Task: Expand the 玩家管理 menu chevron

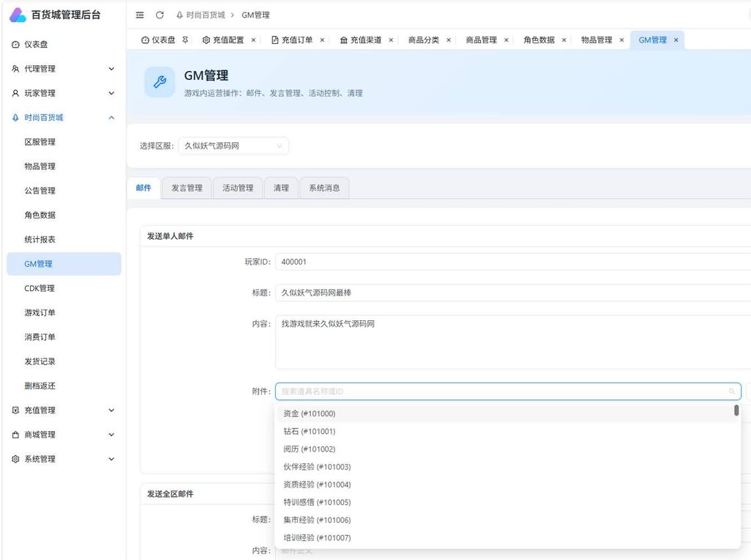Action: 111,93
